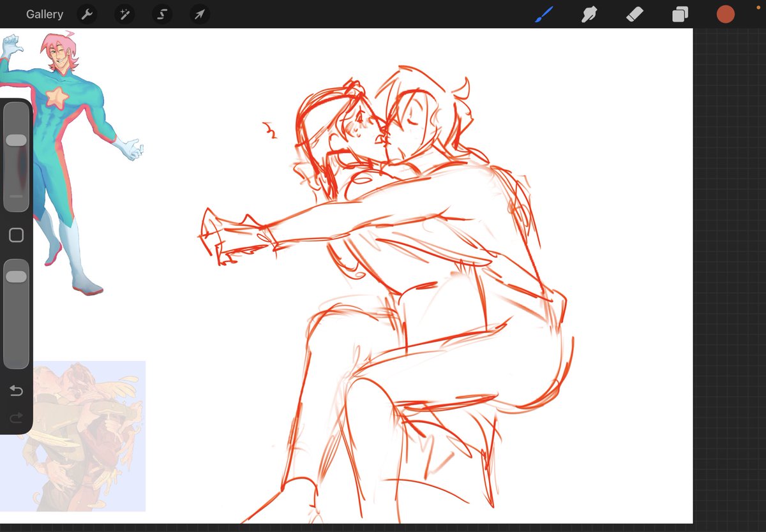Open the Layers panel
Viewport: 766px width, 532px height.
tap(679, 14)
